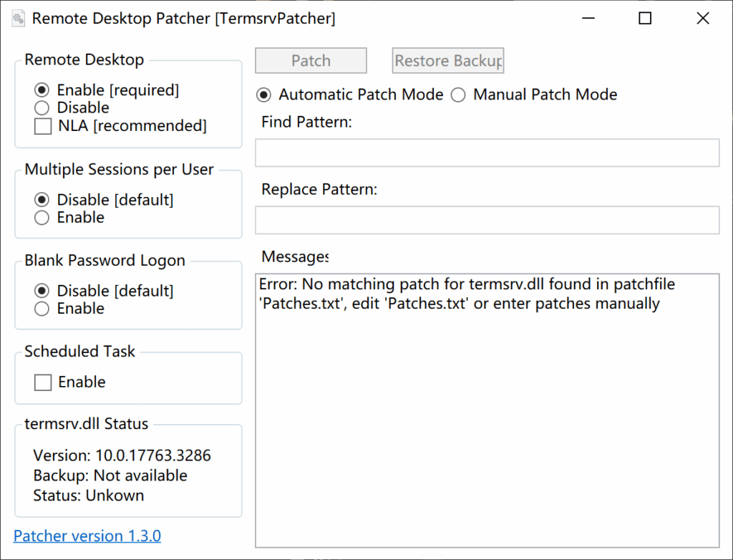Viewport: 733px width, 560px height.
Task: Click the Find Pattern label text
Action: click(x=306, y=122)
